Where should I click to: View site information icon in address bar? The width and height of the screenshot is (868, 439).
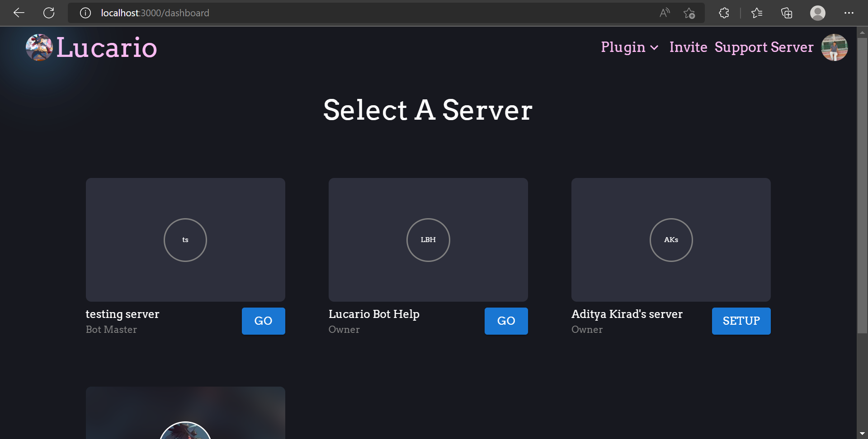click(85, 13)
